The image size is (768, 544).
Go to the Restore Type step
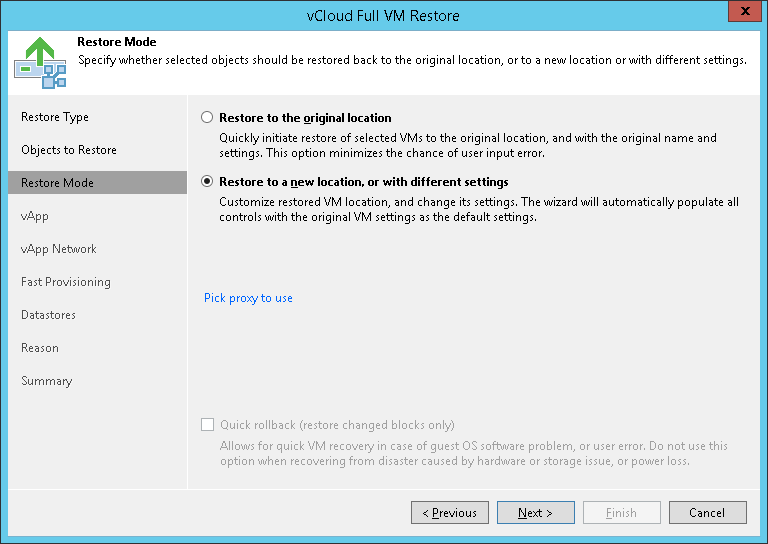pos(55,117)
